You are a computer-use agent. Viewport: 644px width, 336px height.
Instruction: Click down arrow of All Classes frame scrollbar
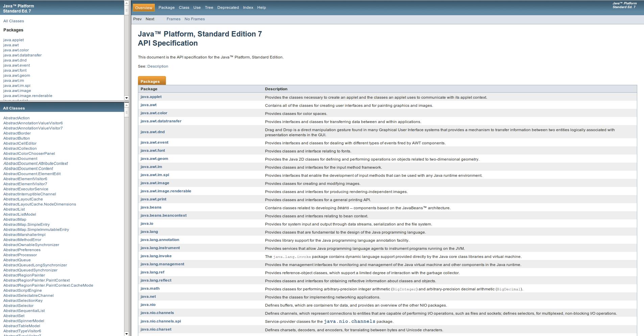pyautogui.click(x=126, y=334)
